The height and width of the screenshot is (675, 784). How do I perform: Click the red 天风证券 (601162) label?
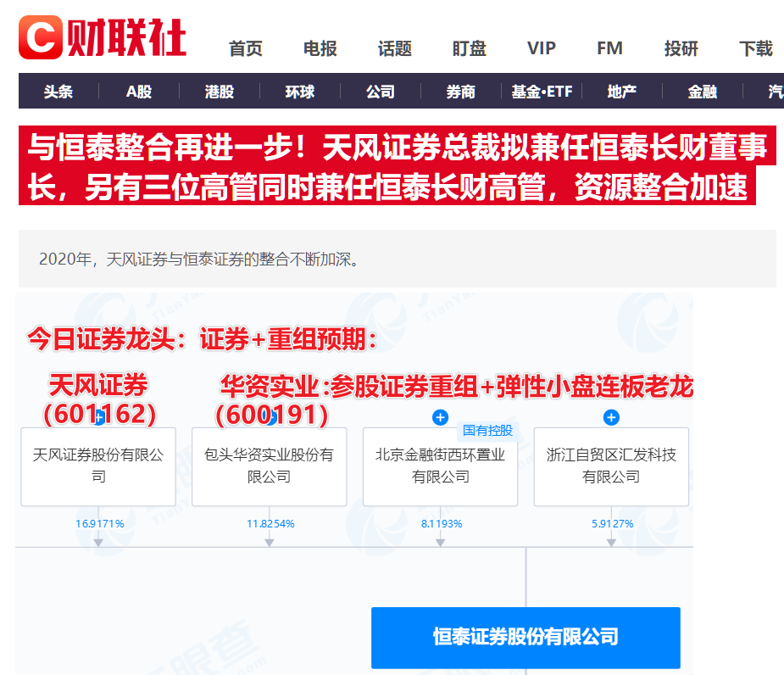pos(99,399)
